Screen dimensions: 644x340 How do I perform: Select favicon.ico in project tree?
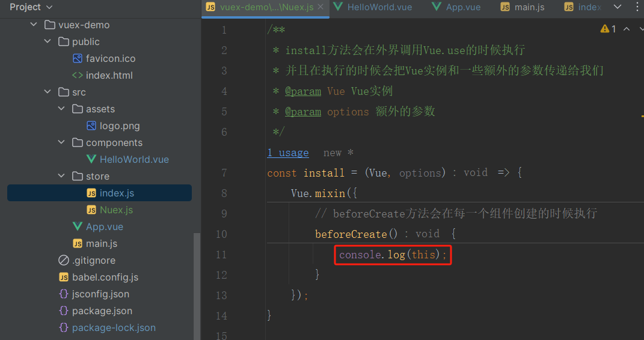click(x=111, y=59)
